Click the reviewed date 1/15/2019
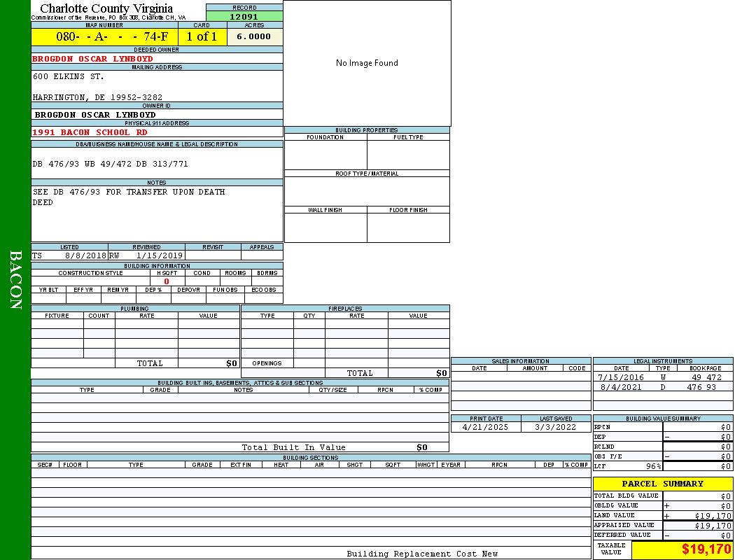The width and height of the screenshot is (735, 560). click(x=159, y=255)
